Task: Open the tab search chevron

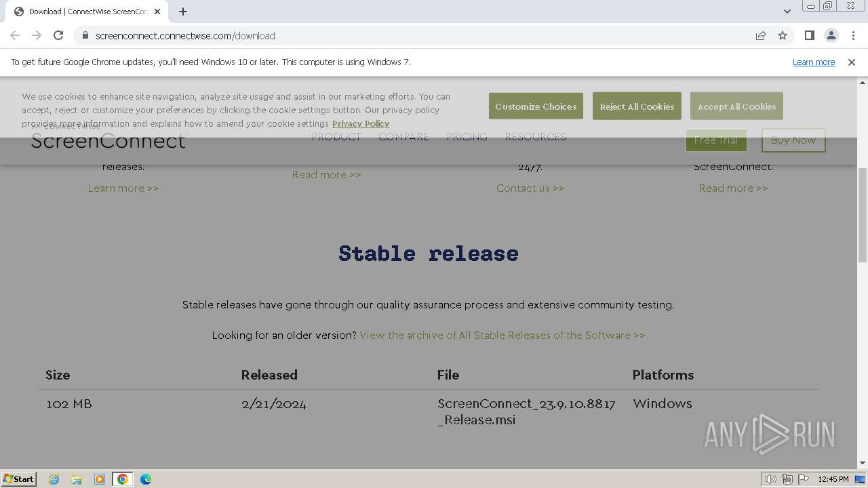Action: pos(787,11)
